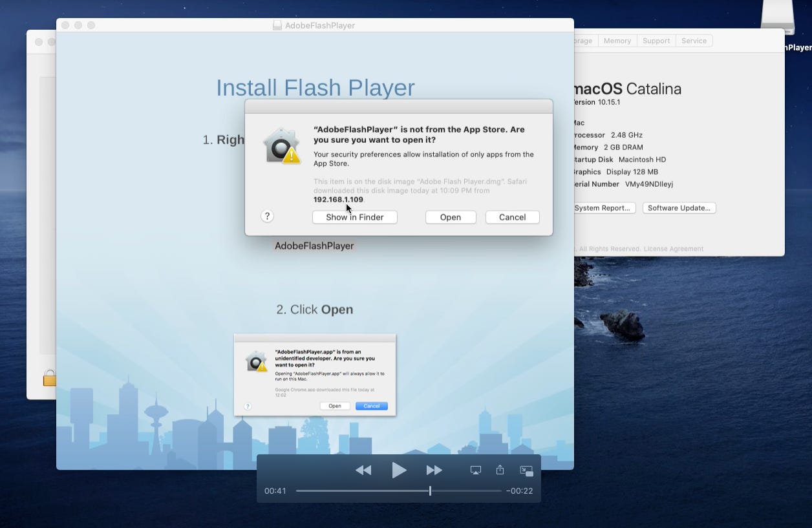Click the 2.48 GHz processor value
Image resolution: width=812 pixels, height=528 pixels.
pyautogui.click(x=626, y=135)
